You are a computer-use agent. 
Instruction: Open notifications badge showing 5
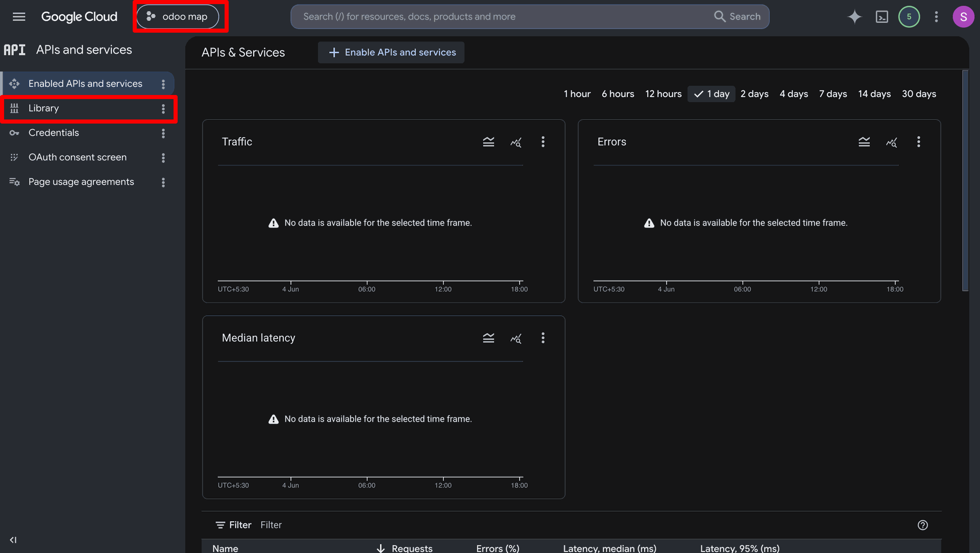pyautogui.click(x=909, y=17)
